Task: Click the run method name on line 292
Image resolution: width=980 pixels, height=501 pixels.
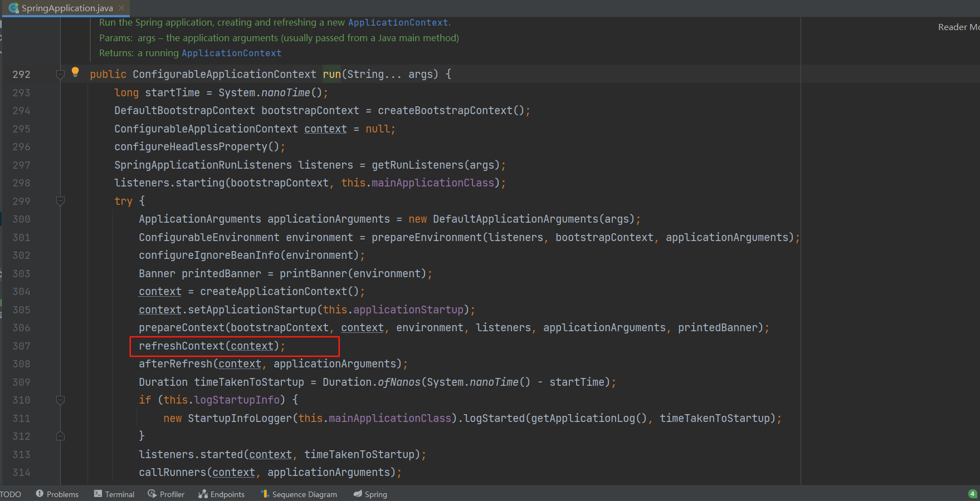Action: [x=331, y=74]
